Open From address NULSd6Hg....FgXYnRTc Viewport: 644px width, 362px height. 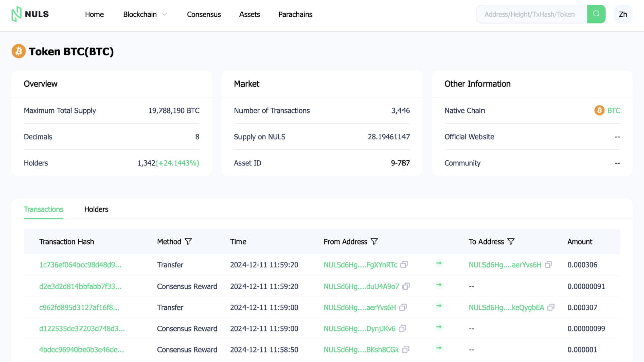click(360, 265)
